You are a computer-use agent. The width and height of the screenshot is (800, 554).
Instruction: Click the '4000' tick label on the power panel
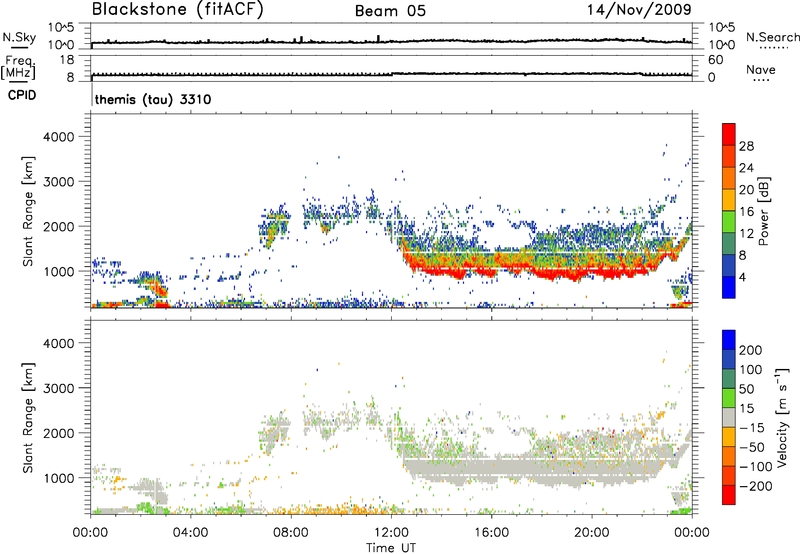point(59,137)
